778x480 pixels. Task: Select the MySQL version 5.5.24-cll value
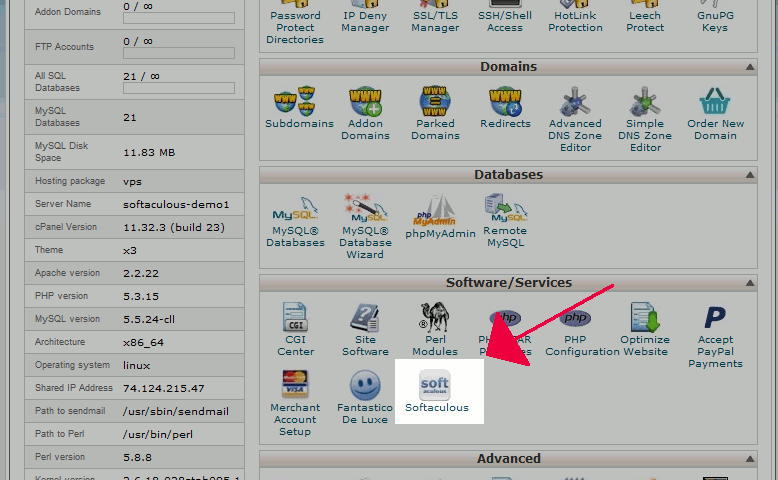click(149, 319)
